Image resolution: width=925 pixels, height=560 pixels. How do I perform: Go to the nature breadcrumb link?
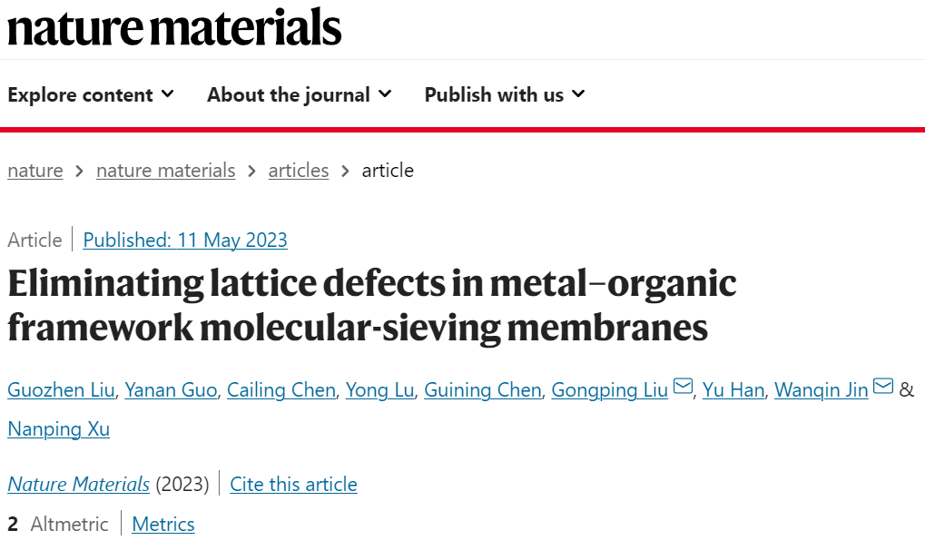click(35, 171)
